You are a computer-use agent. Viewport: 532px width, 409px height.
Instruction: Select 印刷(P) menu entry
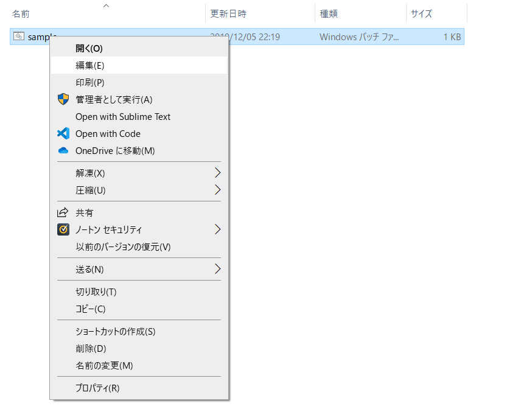[139, 82]
